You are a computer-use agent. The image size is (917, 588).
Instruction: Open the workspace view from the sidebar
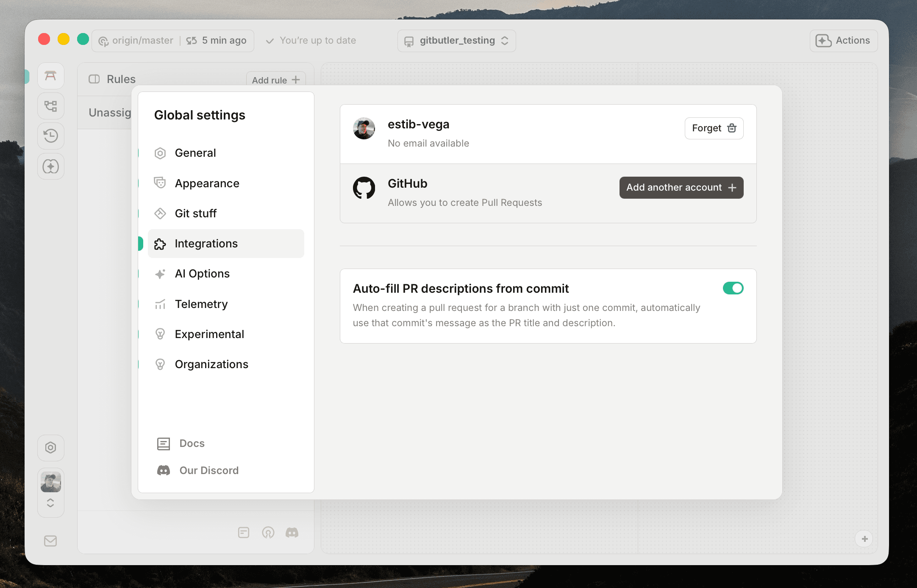[50, 75]
